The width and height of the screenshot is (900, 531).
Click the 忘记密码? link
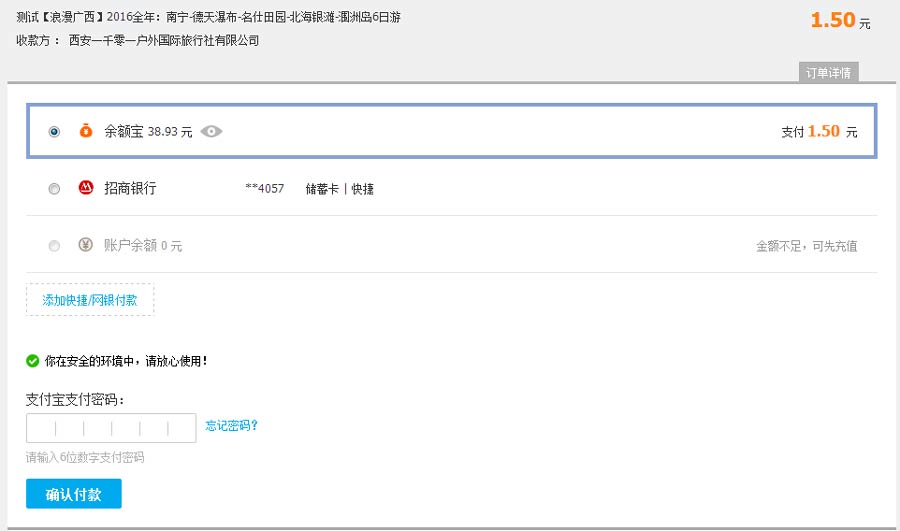[231, 425]
